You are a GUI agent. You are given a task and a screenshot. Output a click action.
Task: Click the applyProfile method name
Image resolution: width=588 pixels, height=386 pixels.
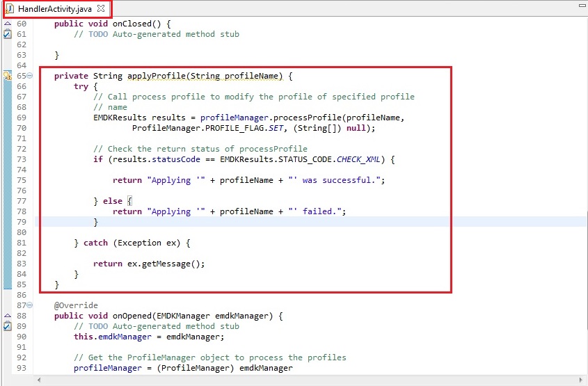coord(157,76)
